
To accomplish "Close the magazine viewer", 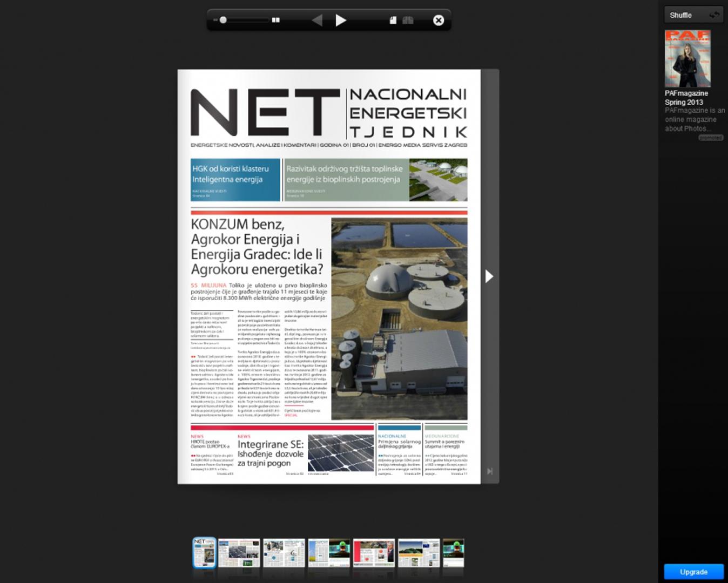I will (439, 21).
